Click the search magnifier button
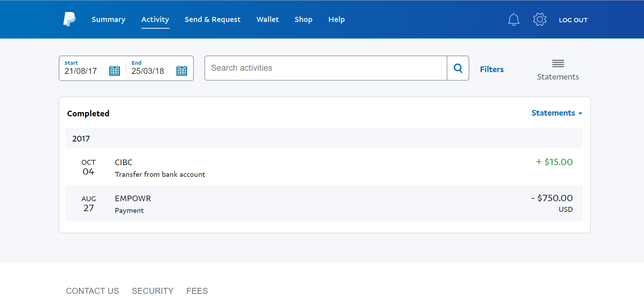The width and height of the screenshot is (644, 296). pos(458,68)
